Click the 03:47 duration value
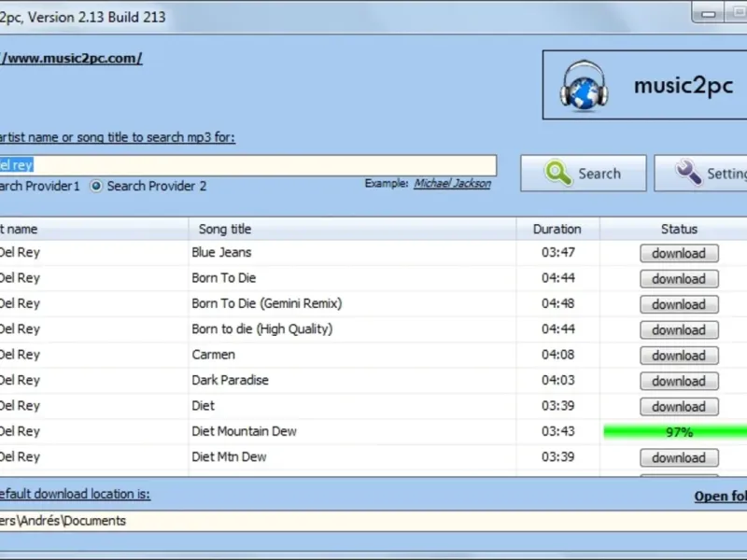747x560 pixels. point(557,252)
